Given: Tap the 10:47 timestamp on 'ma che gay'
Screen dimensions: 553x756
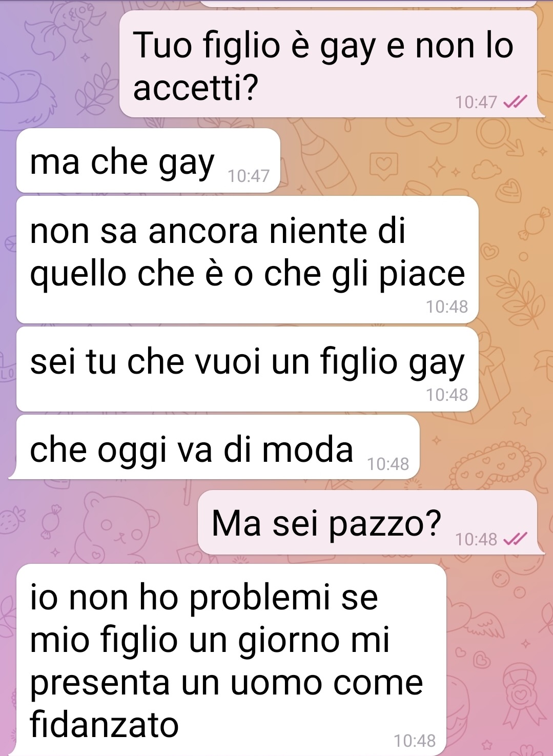Looking at the screenshot, I should tap(248, 176).
